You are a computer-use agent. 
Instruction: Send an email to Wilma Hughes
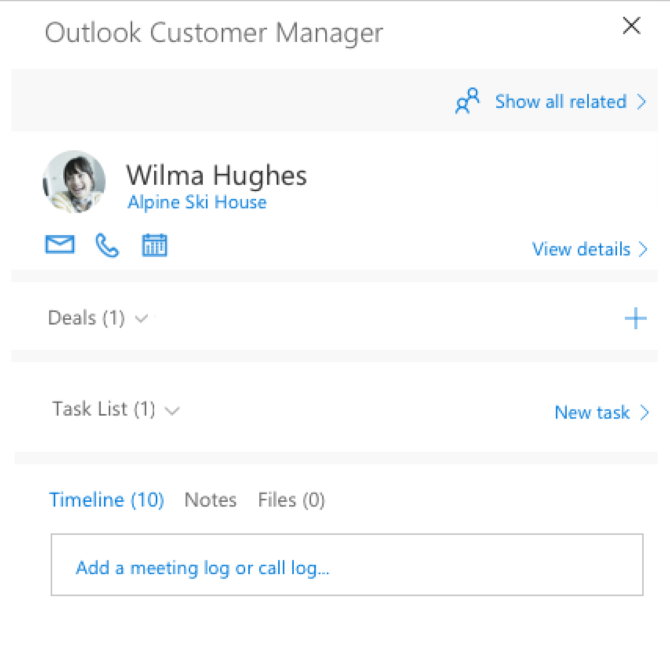tap(60, 245)
